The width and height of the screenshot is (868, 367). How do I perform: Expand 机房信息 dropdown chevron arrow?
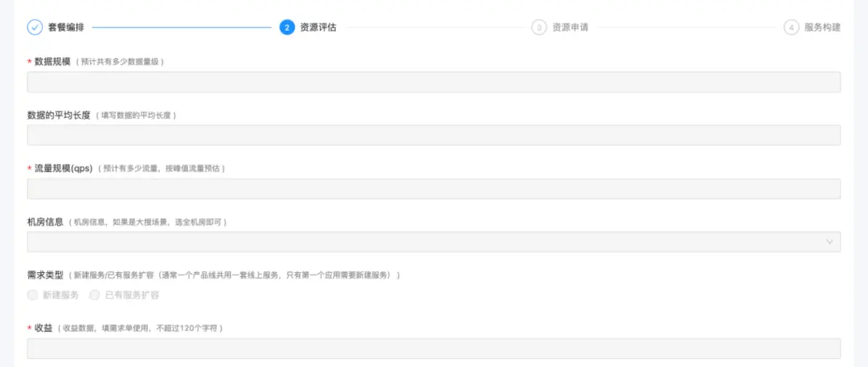point(829,242)
